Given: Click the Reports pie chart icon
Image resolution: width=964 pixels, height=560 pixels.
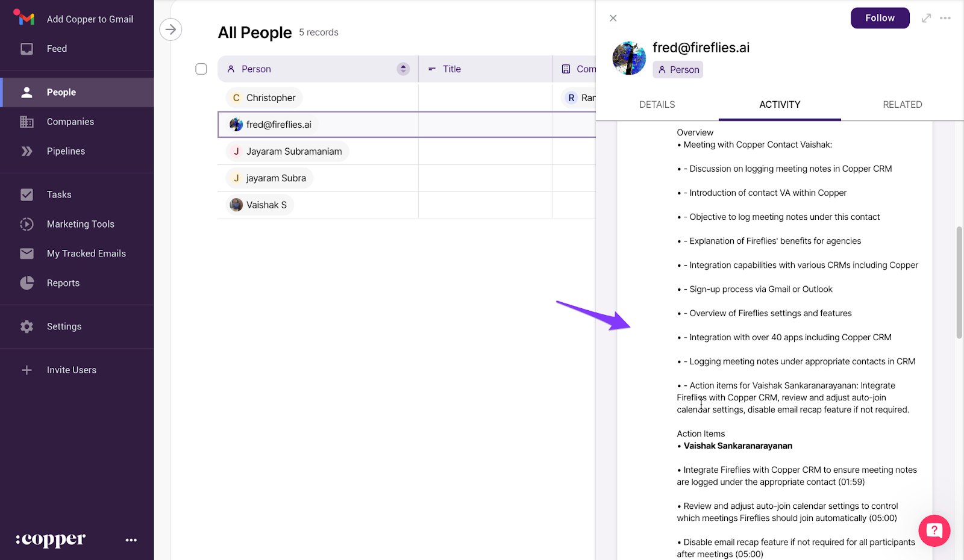Looking at the screenshot, I should click(27, 283).
